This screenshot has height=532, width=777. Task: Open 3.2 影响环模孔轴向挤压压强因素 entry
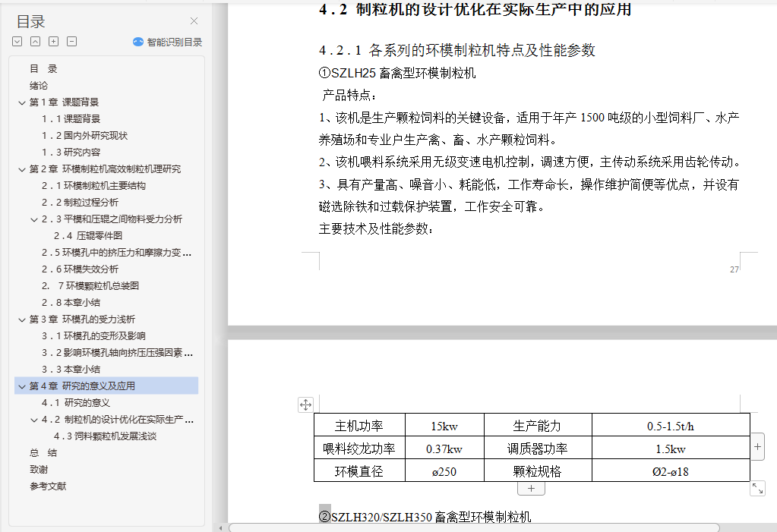click(x=118, y=353)
